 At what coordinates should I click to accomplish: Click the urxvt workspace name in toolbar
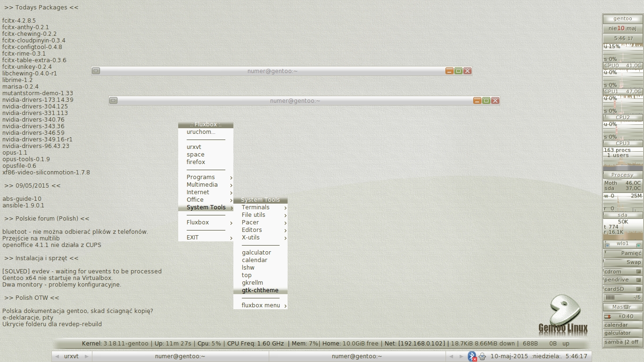click(72, 356)
